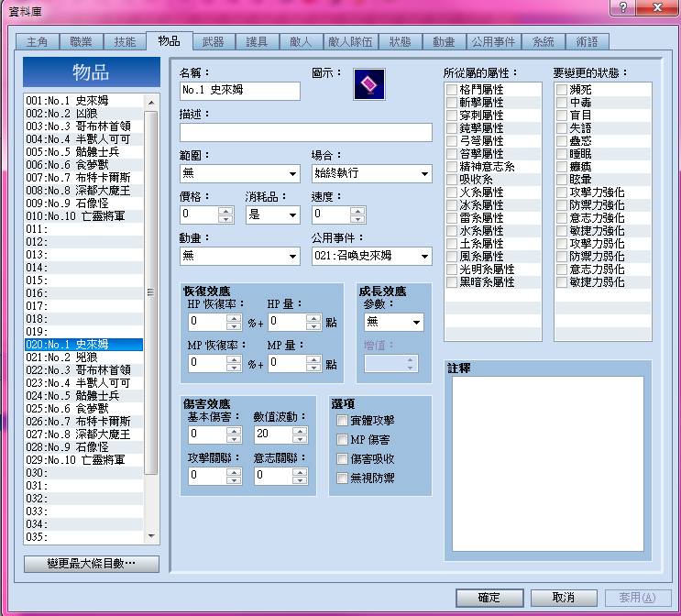
Task: Decrease 數值波動 using its down spinner
Action: click(300, 439)
